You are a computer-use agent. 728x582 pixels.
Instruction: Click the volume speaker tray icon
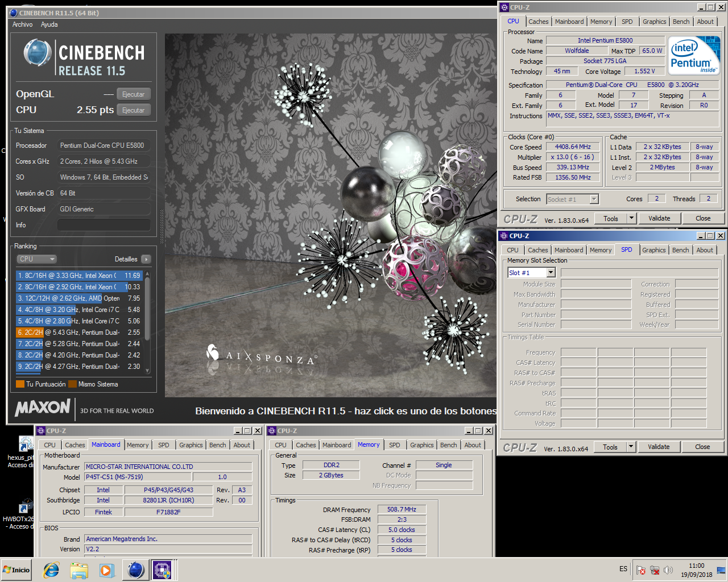point(668,570)
